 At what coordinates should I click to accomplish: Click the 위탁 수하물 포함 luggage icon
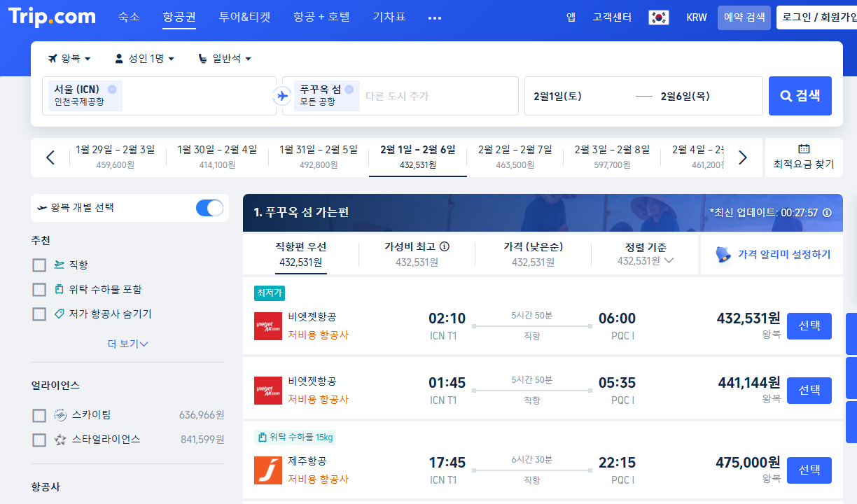60,289
